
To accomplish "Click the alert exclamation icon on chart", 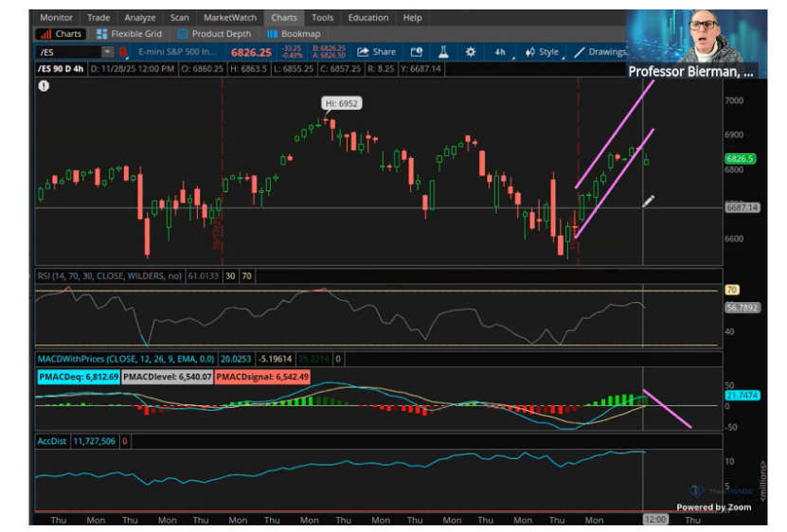I will (x=44, y=86).
